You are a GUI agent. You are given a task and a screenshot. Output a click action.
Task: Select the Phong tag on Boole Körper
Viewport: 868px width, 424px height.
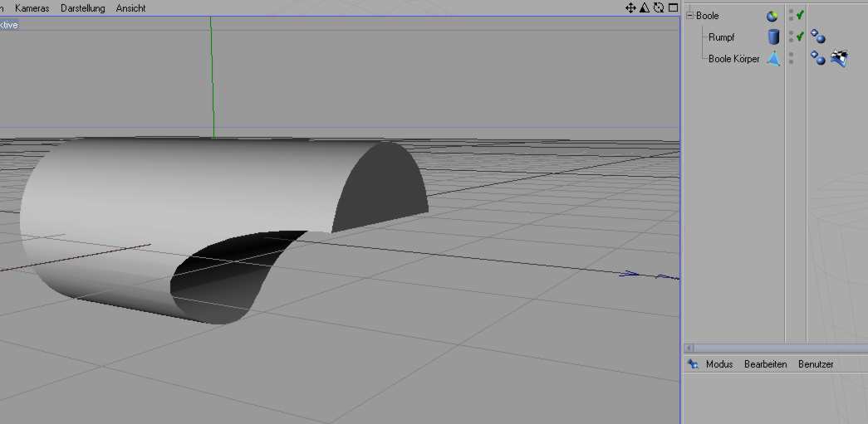tap(818, 58)
